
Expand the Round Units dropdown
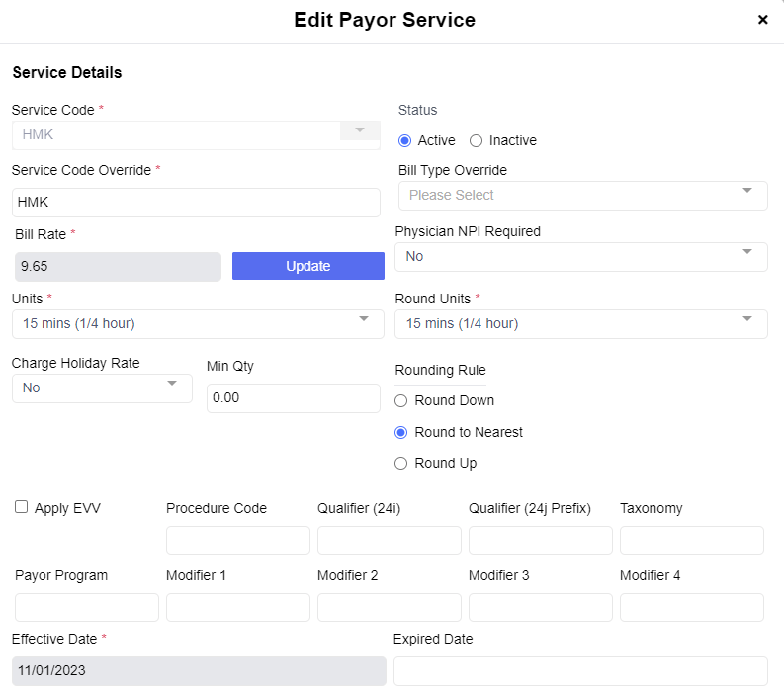point(580,324)
